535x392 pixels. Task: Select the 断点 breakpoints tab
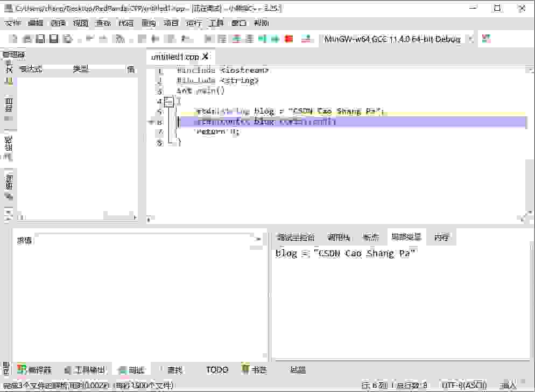pyautogui.click(x=371, y=237)
